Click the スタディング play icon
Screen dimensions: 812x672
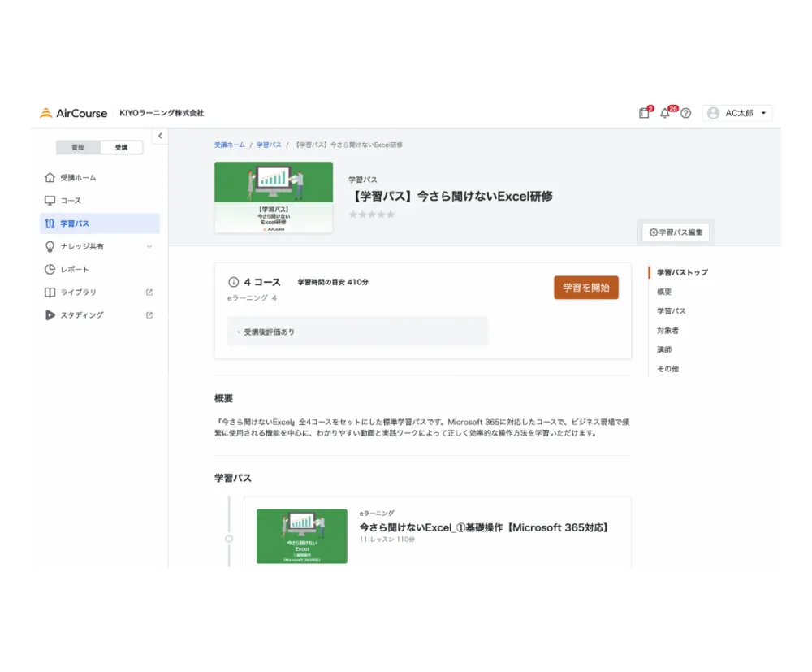pyautogui.click(x=50, y=314)
